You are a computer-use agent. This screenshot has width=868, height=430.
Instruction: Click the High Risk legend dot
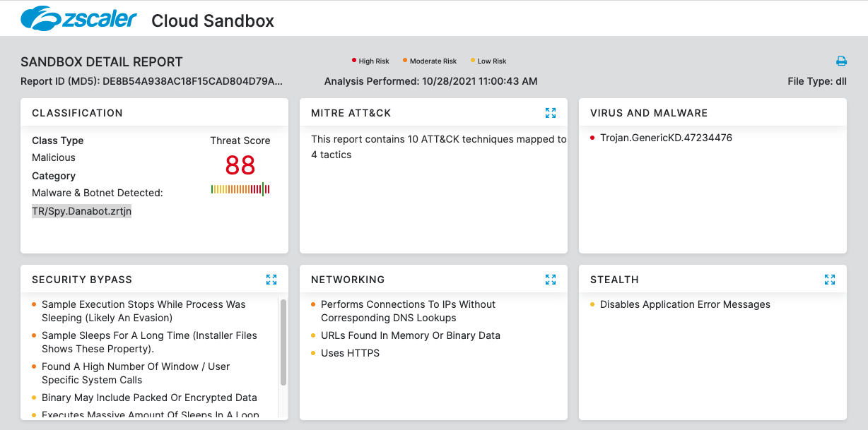coord(354,61)
